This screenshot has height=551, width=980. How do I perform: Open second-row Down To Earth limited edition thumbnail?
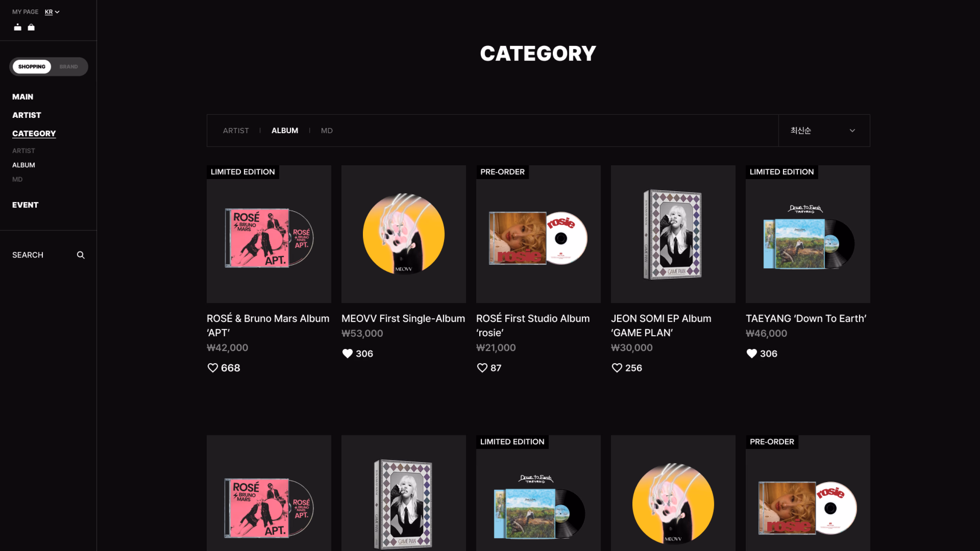pyautogui.click(x=538, y=493)
